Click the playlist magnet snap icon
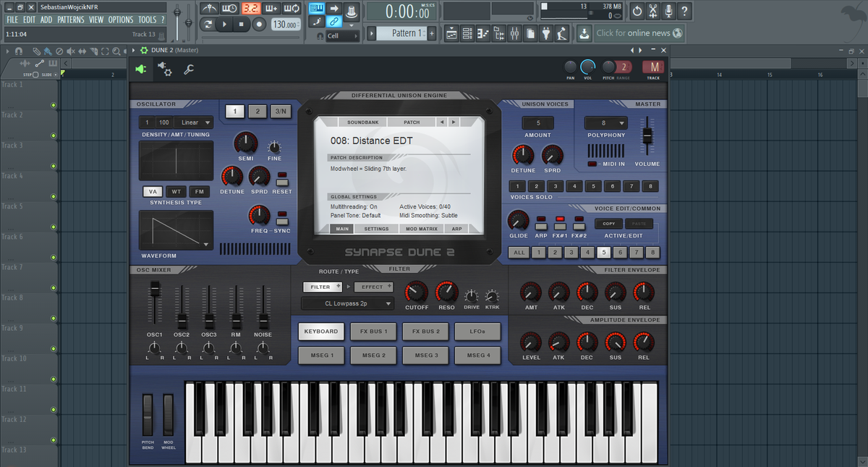 18,51
